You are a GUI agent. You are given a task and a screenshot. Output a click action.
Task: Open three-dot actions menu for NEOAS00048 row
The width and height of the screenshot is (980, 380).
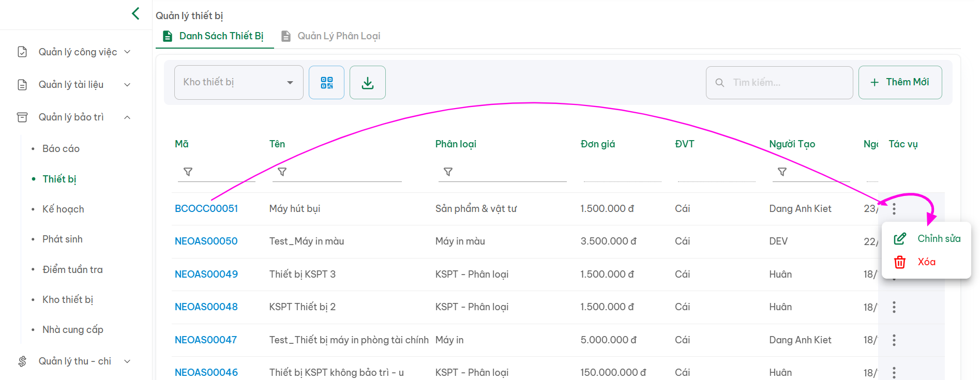click(894, 307)
